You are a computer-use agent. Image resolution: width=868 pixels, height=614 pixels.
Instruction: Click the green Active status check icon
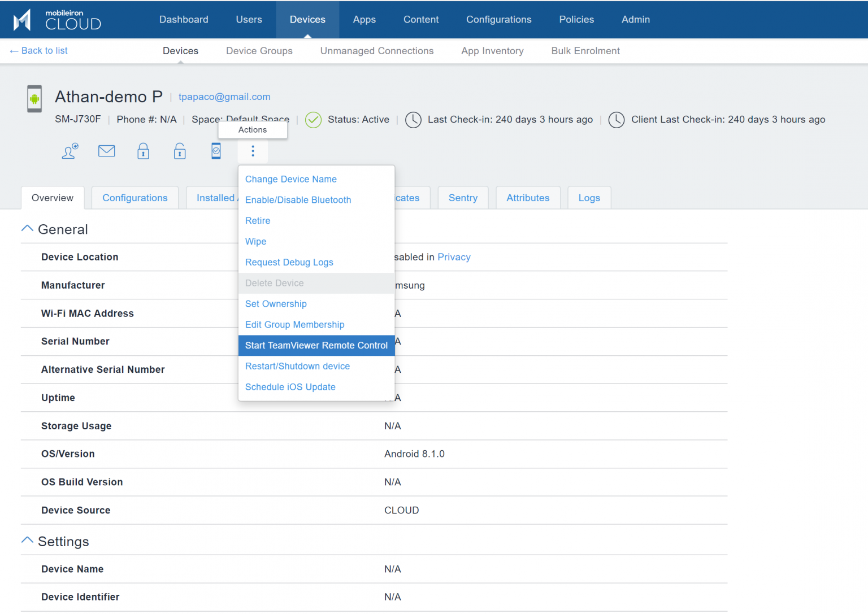click(313, 120)
